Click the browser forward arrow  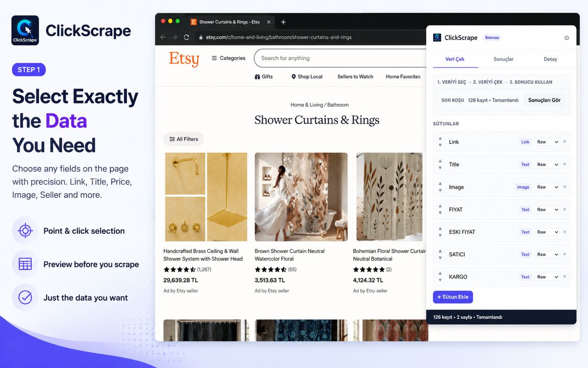175,37
